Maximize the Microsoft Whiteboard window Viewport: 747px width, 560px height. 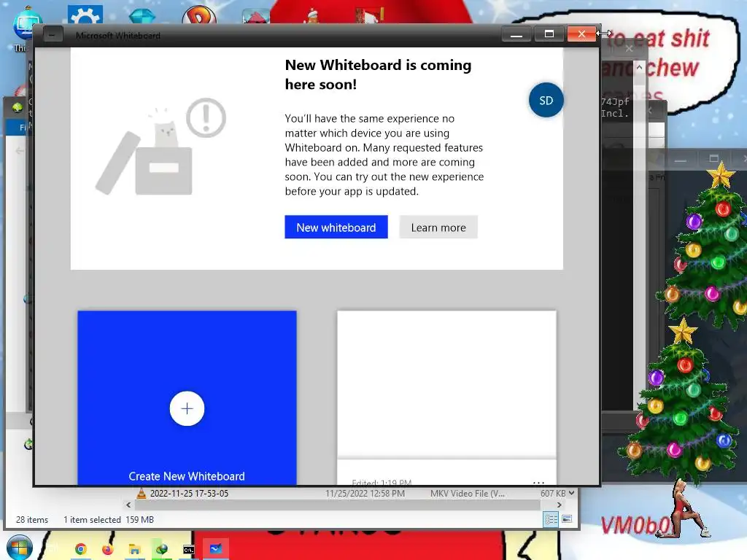point(549,34)
